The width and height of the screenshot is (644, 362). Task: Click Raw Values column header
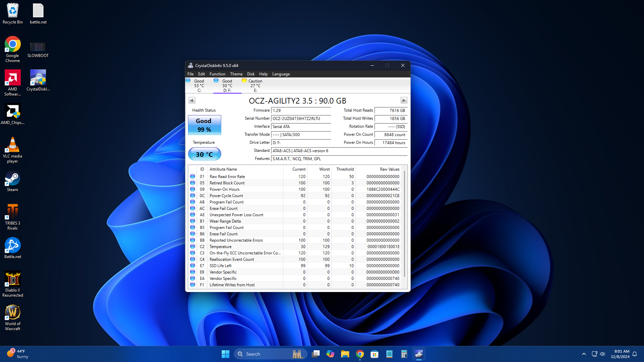point(379,169)
